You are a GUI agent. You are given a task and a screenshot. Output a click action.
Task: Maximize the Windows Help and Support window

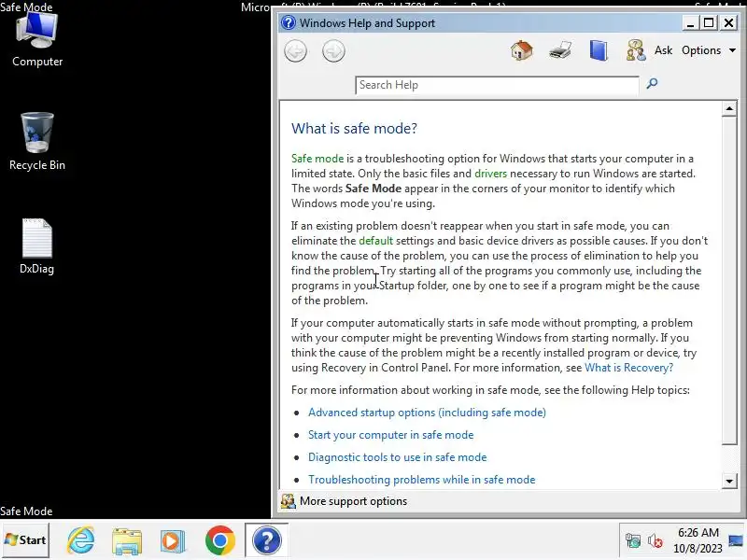click(x=709, y=22)
